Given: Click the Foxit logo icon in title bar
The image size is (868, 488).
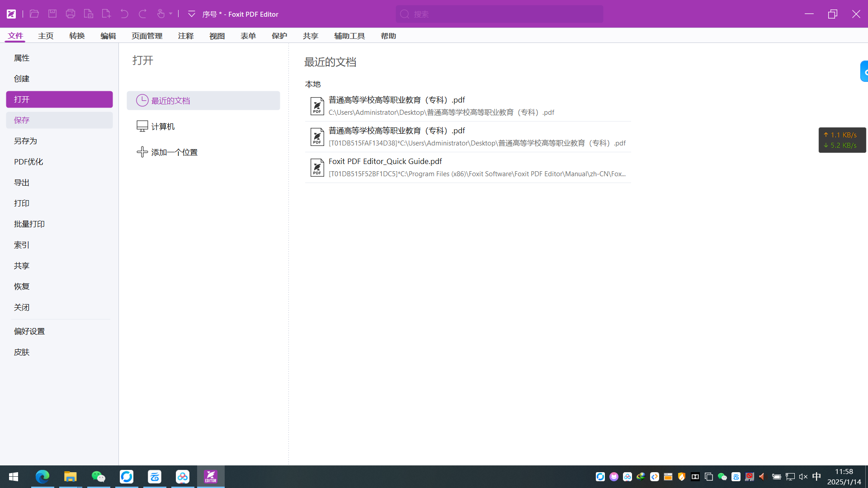Looking at the screenshot, I should (x=11, y=14).
